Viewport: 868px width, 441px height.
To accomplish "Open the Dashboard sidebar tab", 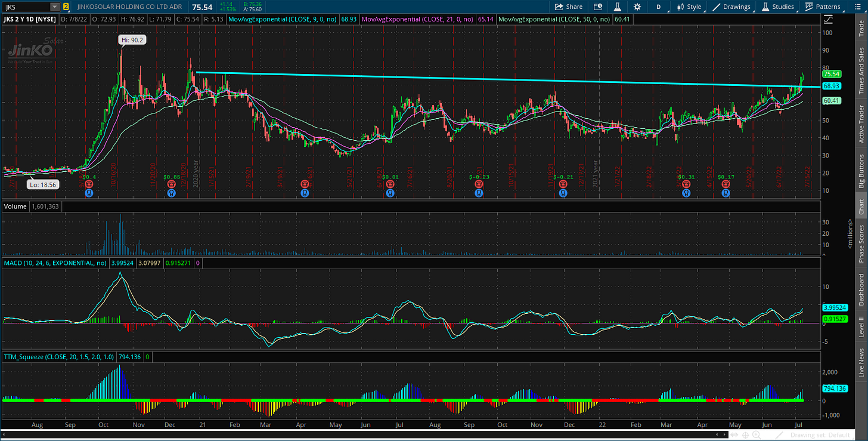I will (x=860, y=289).
